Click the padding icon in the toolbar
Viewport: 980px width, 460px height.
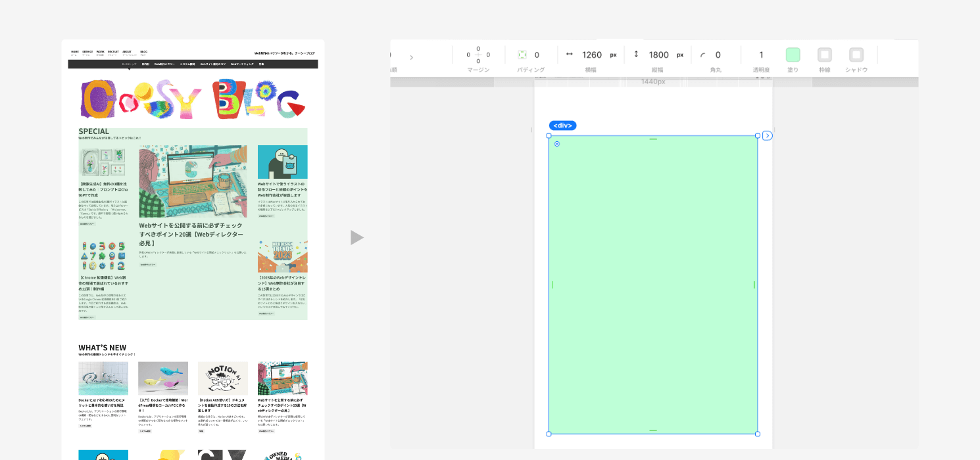522,55
